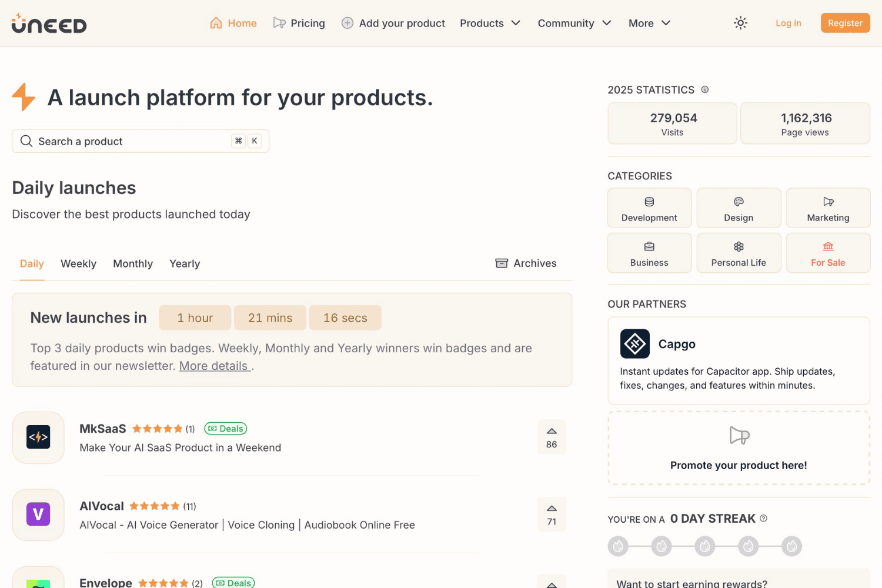Open the MkSaaS product icon
882x588 pixels.
tap(38, 437)
